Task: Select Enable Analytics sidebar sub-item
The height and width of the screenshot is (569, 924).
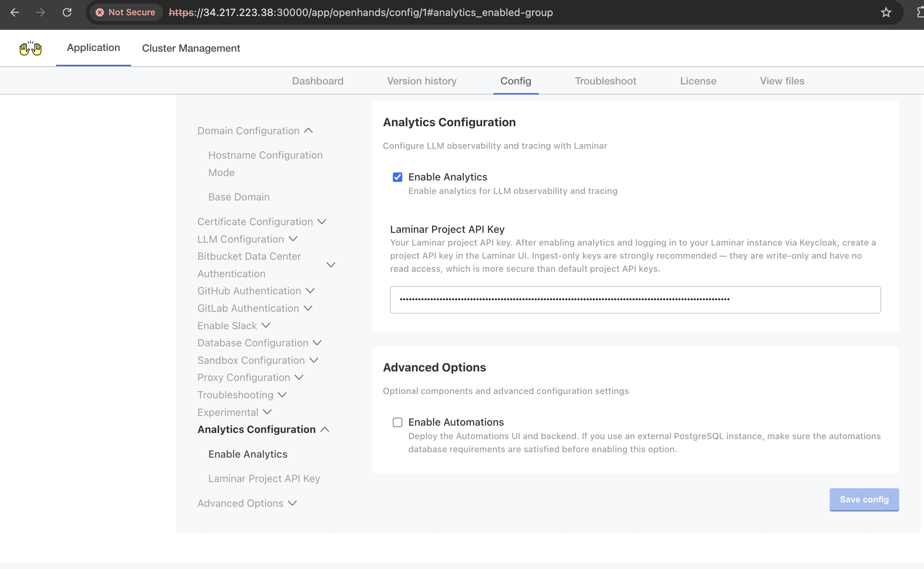Action: (248, 454)
